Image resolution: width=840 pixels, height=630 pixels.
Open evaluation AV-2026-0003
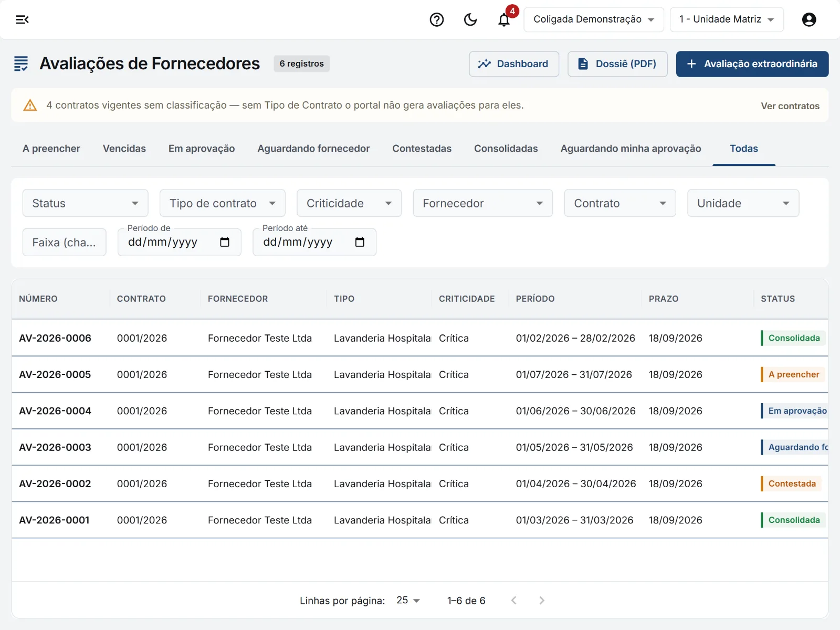tap(55, 447)
